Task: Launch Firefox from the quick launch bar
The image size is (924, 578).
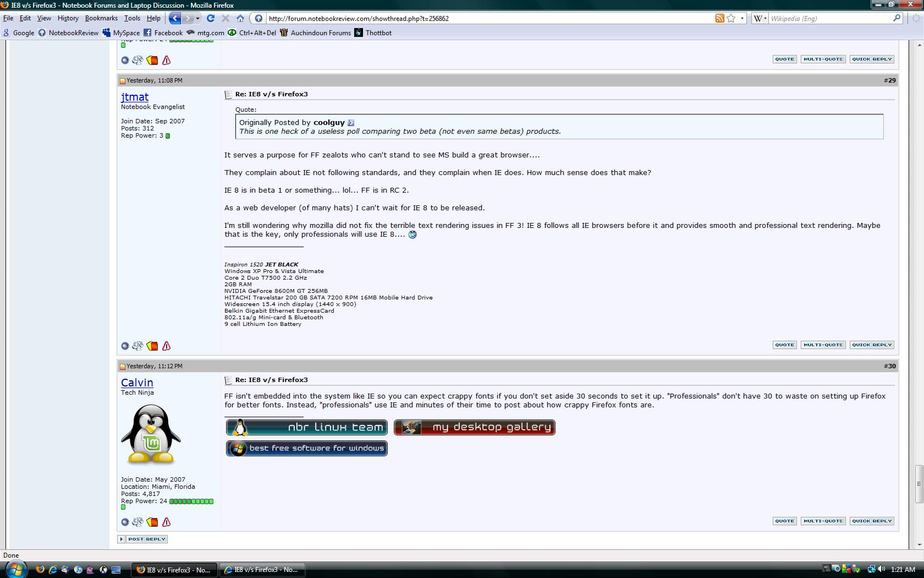Action: pos(40,570)
